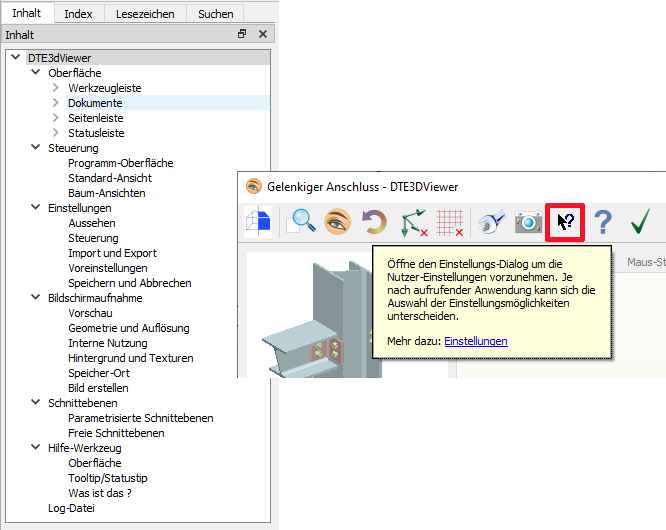Viewport: 666px width, 530px height.
Task: Expand the Werkzeugleiste tree node
Action: point(56,88)
